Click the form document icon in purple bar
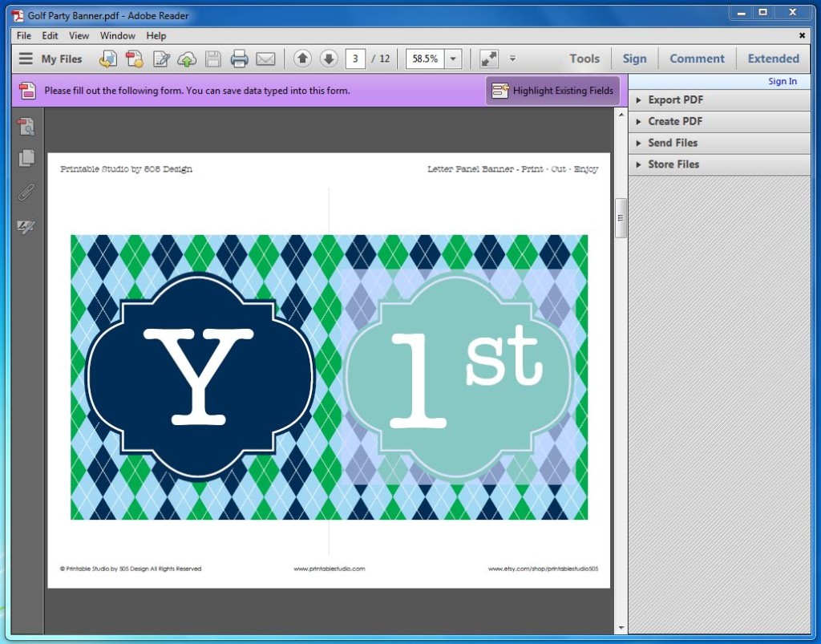Screen dimensions: 821x644 coord(27,91)
